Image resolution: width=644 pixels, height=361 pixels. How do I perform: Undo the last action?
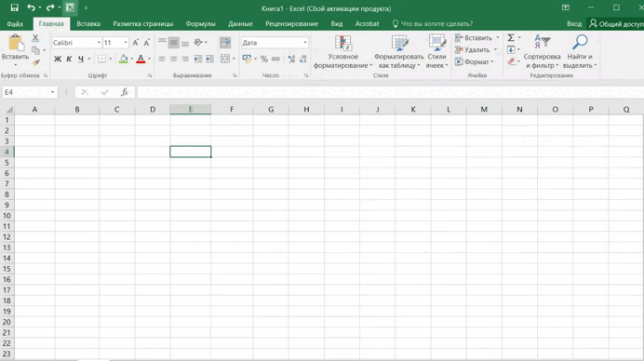click(31, 7)
